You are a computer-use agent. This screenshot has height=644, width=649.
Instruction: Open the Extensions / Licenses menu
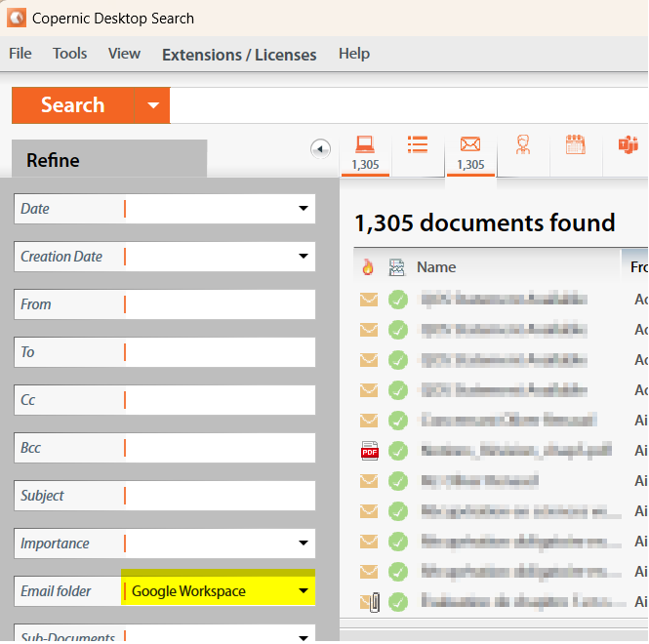(239, 55)
